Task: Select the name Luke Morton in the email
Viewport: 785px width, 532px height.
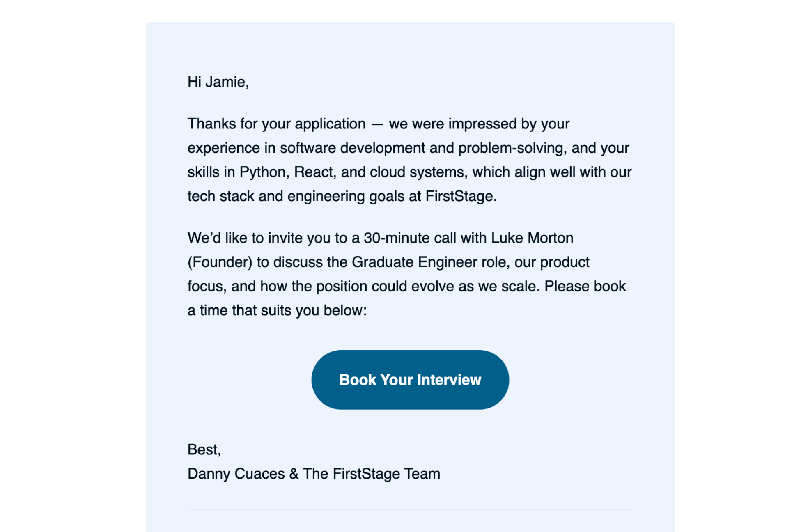Action: click(x=532, y=238)
